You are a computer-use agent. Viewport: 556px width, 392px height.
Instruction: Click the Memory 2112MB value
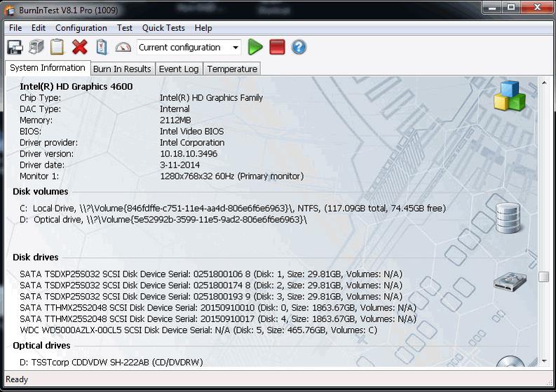point(175,120)
